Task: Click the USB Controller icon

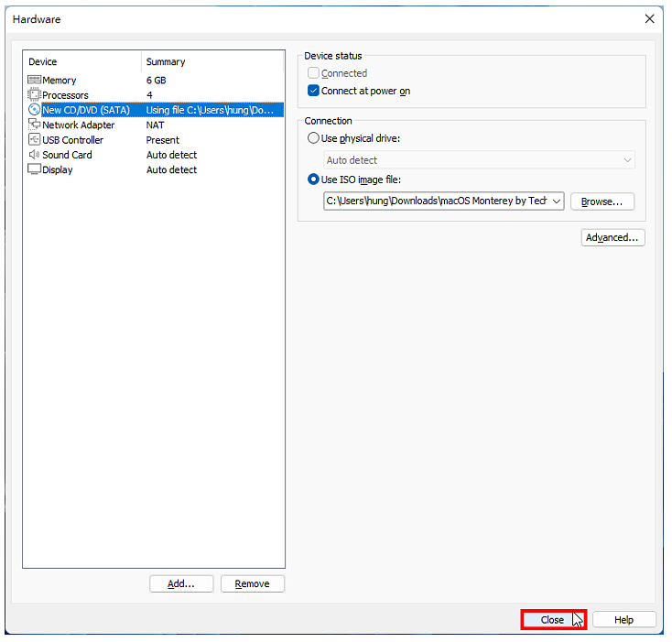Action: (34, 140)
